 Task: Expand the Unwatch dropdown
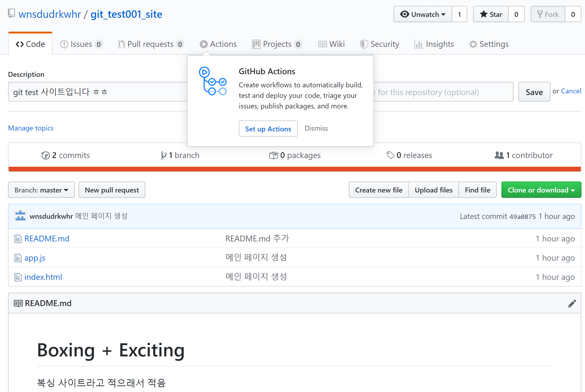(423, 14)
